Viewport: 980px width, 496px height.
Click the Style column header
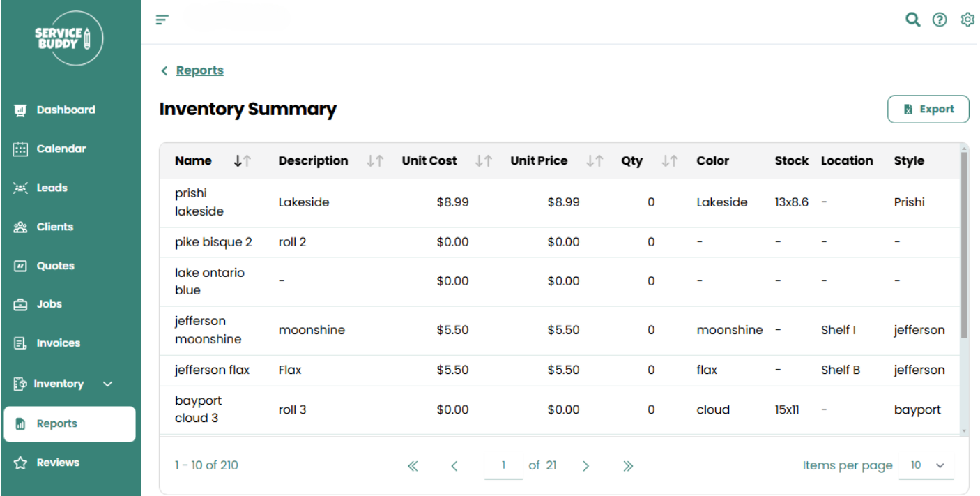[909, 161]
